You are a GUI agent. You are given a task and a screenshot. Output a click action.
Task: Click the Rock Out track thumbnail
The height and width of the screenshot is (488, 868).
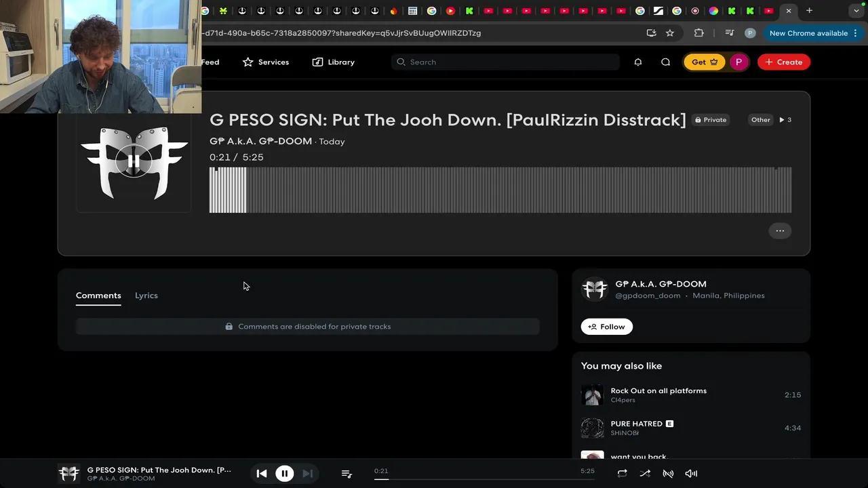click(593, 395)
